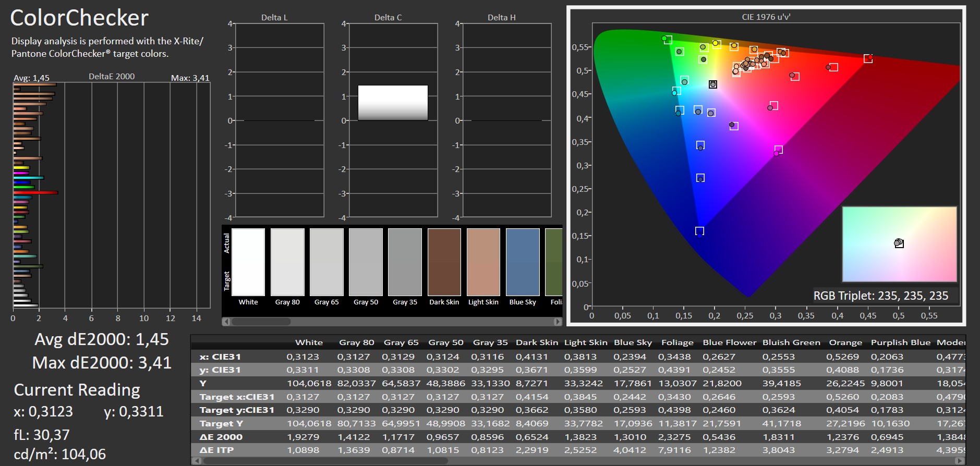Click the swatch strip's left scroll arrow
Screen dimensions: 980x466
tap(226, 322)
